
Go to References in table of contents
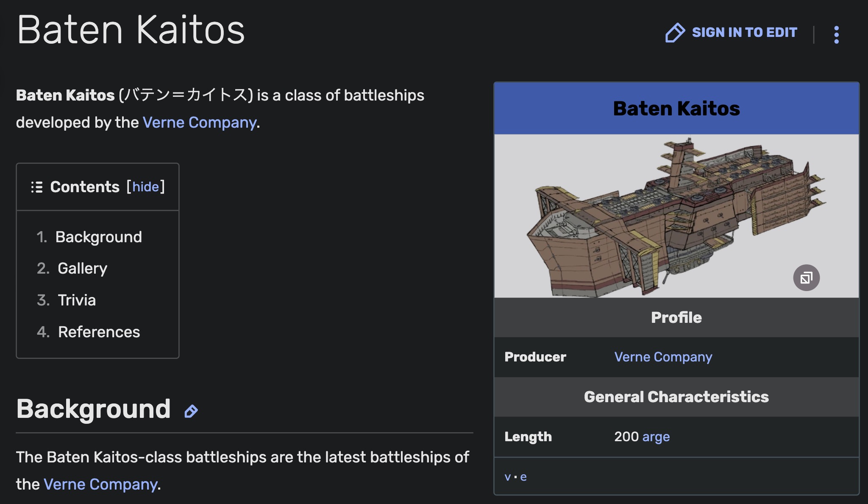[99, 332]
